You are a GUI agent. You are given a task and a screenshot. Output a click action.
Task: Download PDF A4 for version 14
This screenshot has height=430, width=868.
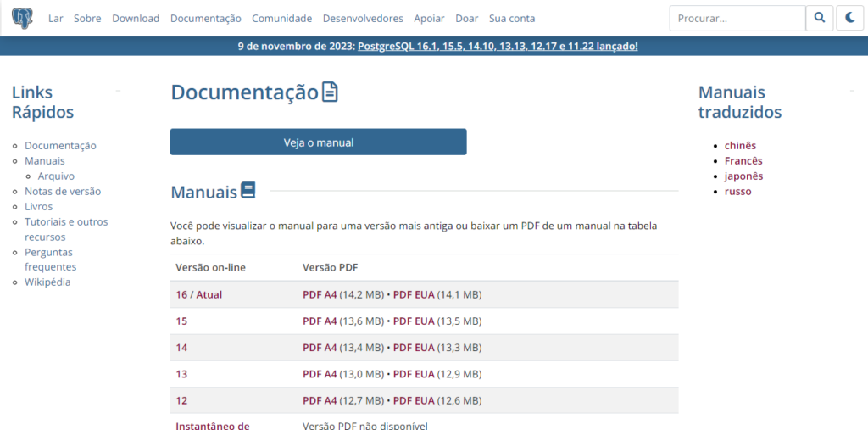point(320,348)
